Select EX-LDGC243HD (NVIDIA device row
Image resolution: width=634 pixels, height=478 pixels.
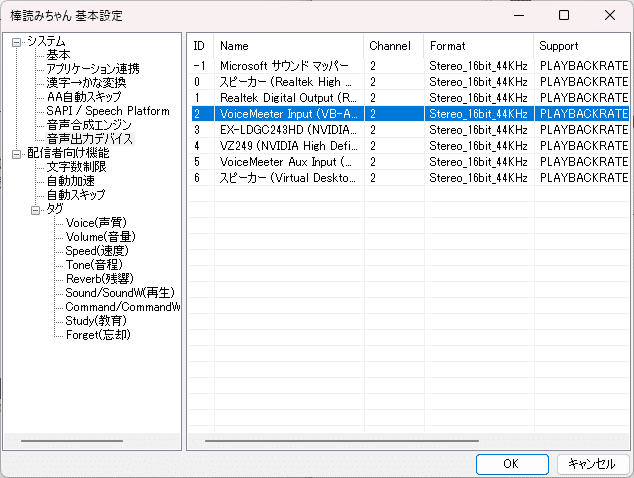pyautogui.click(x=408, y=129)
